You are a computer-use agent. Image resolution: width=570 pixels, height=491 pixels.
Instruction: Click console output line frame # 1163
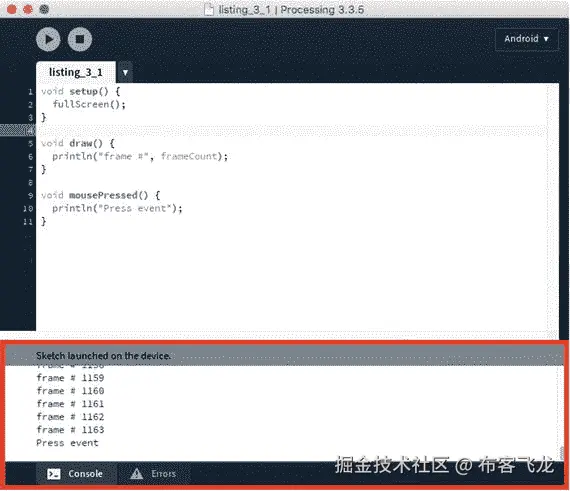pyautogui.click(x=70, y=430)
